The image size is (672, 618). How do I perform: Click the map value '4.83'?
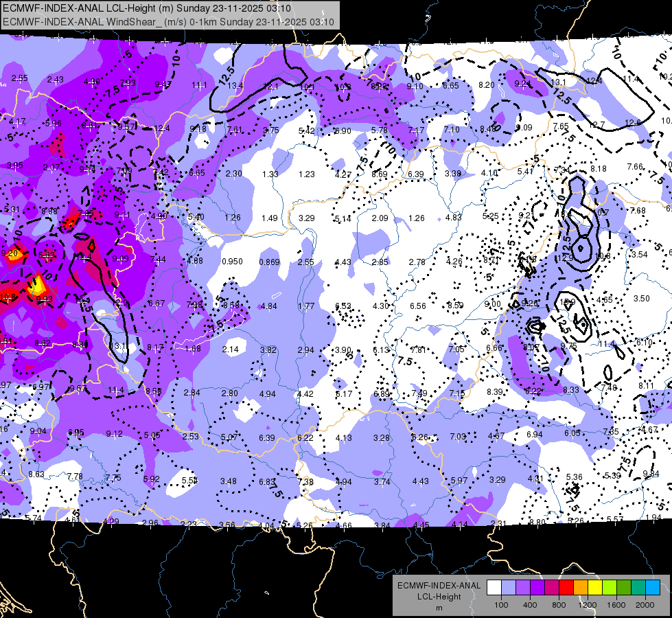click(454, 218)
